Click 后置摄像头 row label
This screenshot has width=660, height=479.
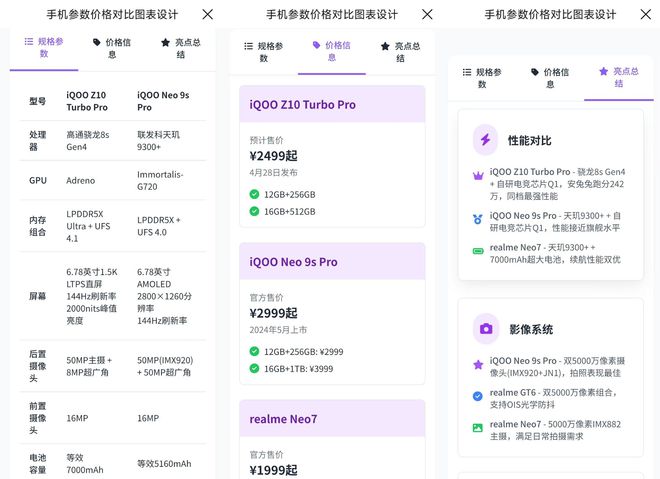click(x=37, y=366)
